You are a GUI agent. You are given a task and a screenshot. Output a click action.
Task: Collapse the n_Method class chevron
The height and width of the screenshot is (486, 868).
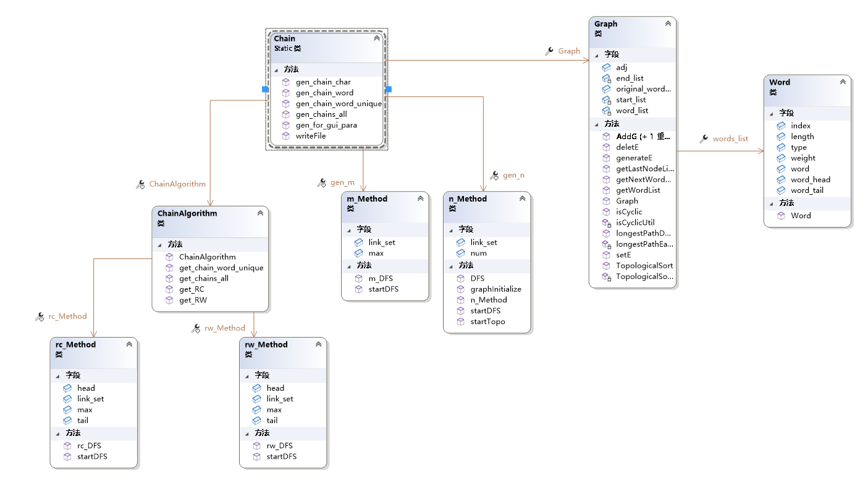pyautogui.click(x=522, y=198)
